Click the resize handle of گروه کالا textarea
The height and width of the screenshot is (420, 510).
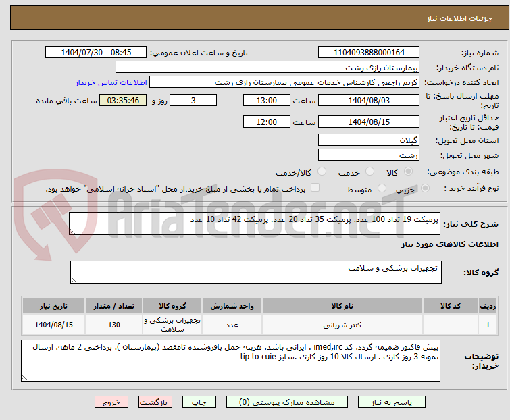coord(74,280)
